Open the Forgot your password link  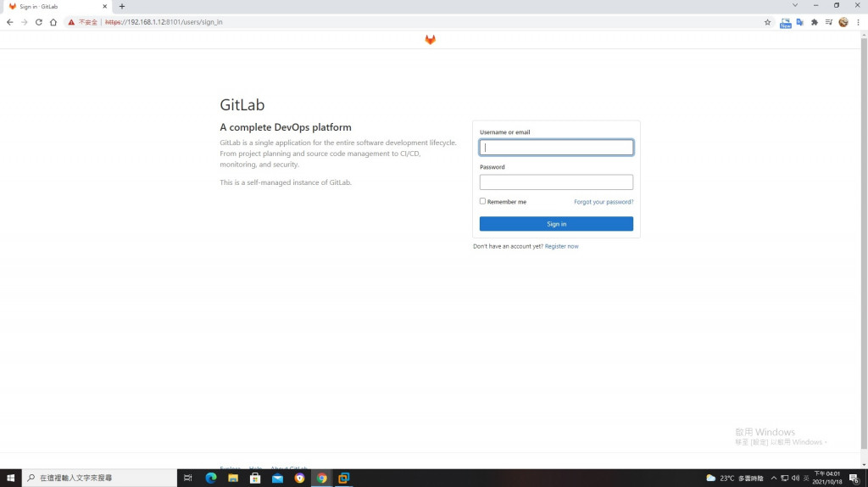coord(604,202)
